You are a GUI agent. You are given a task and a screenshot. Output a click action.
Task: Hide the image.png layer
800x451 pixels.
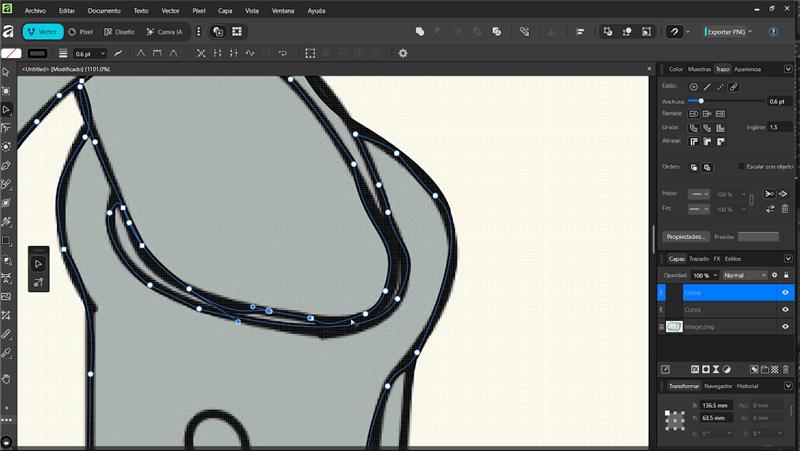pos(785,327)
